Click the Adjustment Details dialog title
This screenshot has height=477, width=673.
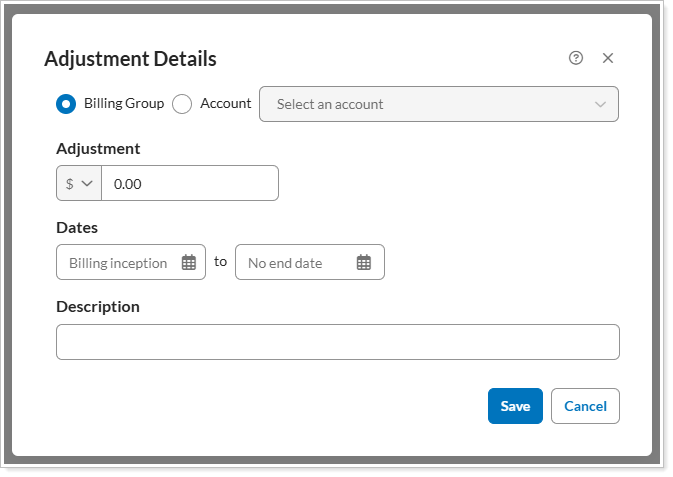pyautogui.click(x=130, y=59)
